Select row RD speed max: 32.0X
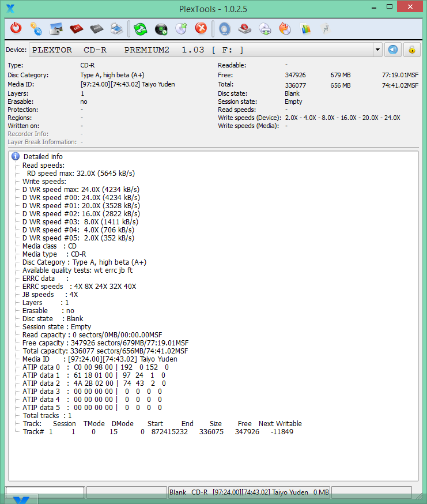 [81, 173]
